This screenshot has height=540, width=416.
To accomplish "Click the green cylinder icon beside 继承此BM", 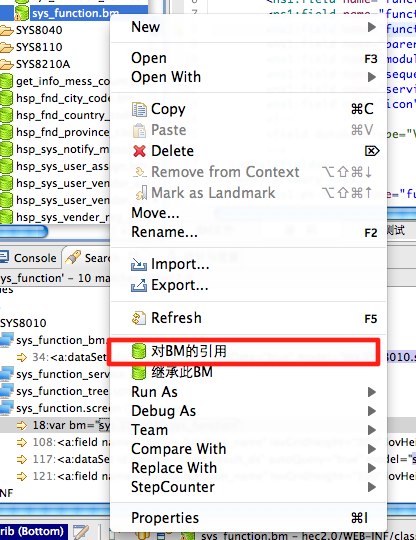I will click(x=139, y=372).
